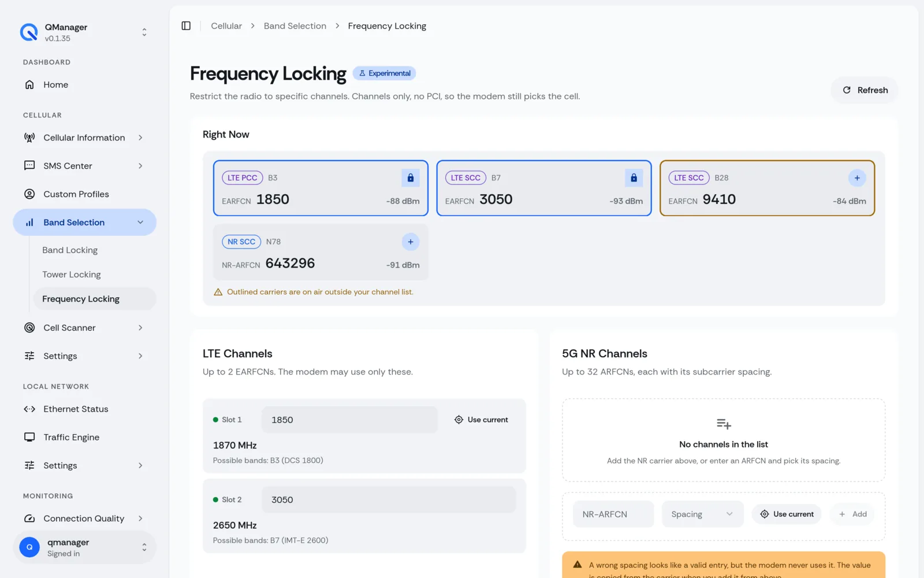
Task: Click the Traffic Engine monitor icon
Action: 29,438
